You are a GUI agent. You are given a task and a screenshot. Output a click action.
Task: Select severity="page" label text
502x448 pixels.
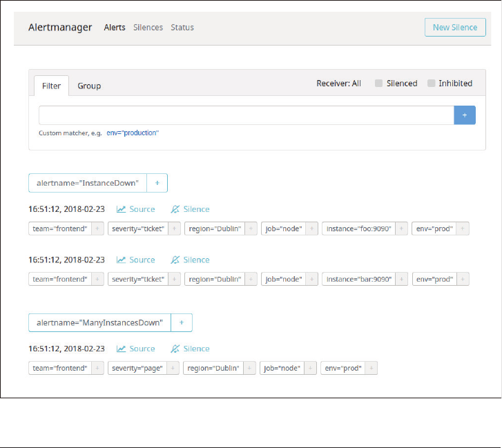[x=137, y=368]
